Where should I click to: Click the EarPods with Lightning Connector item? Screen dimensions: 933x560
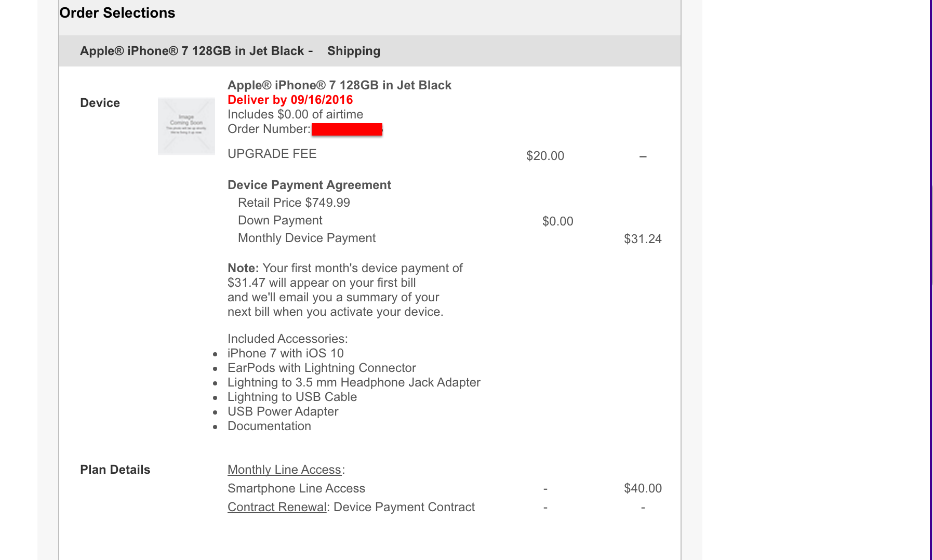click(322, 368)
